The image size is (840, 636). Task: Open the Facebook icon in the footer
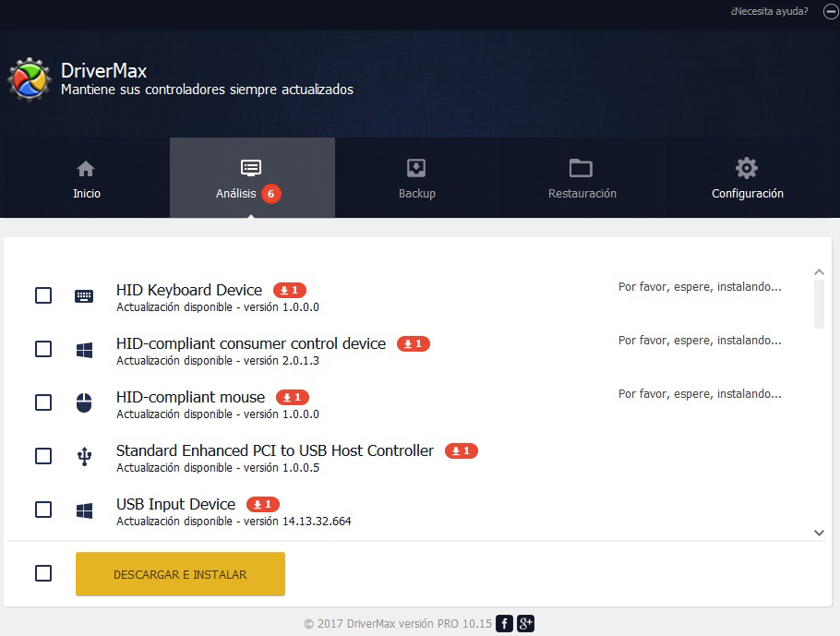tap(504, 624)
